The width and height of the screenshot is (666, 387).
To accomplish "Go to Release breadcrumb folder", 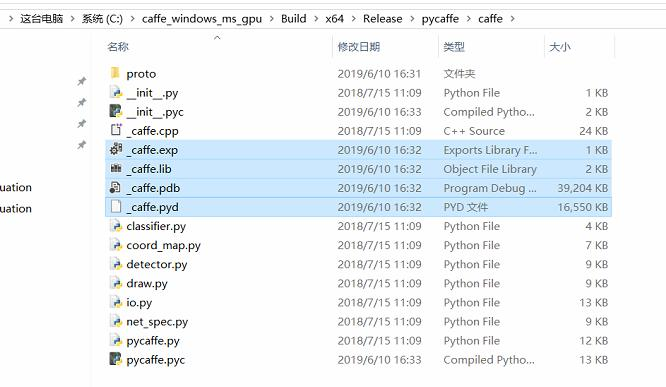I will point(382,19).
